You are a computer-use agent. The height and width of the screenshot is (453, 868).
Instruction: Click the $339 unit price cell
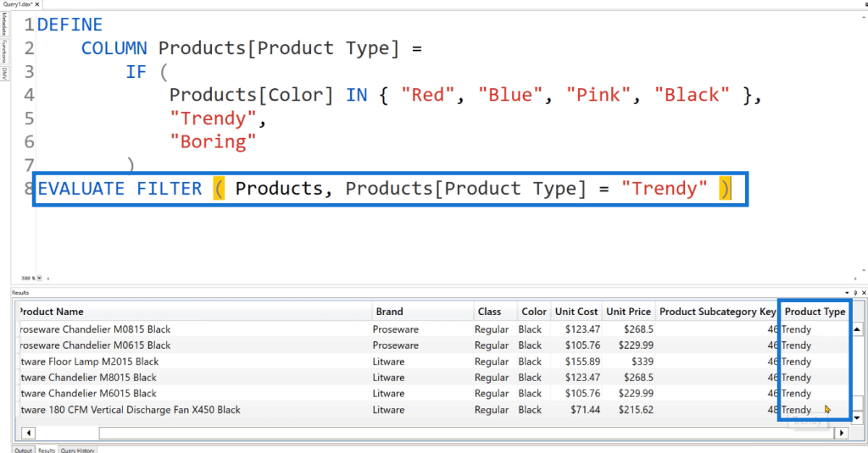pos(643,362)
